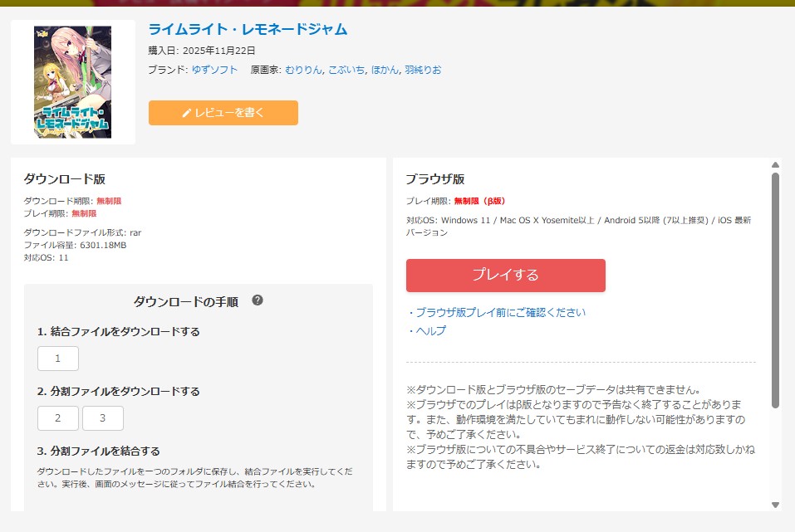The image size is (795, 532).
Task: Open the ゆずソフト brand link
Action: pyautogui.click(x=214, y=70)
